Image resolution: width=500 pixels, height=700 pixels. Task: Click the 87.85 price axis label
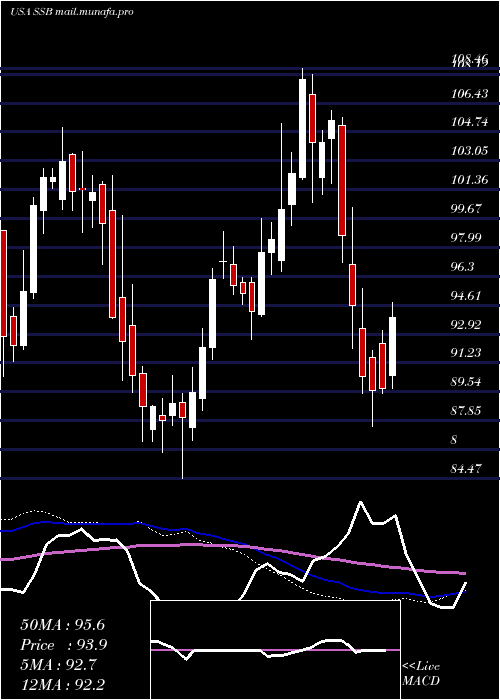pyautogui.click(x=467, y=411)
